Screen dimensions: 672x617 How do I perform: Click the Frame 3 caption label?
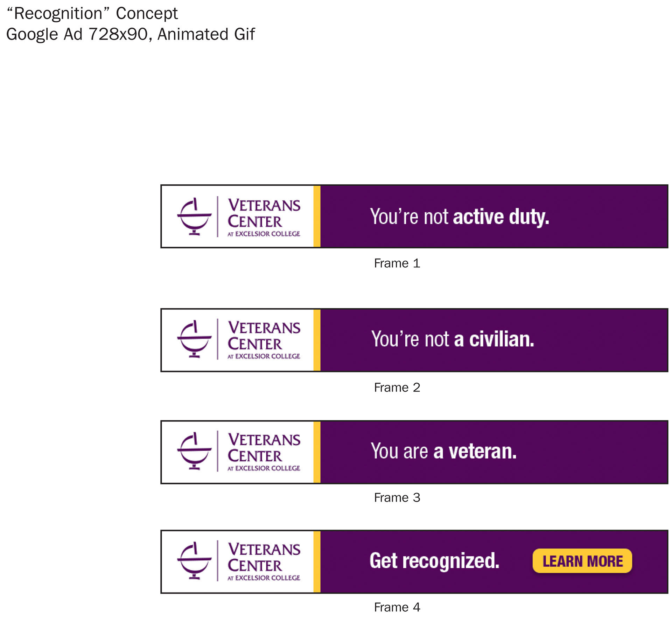pyautogui.click(x=397, y=498)
